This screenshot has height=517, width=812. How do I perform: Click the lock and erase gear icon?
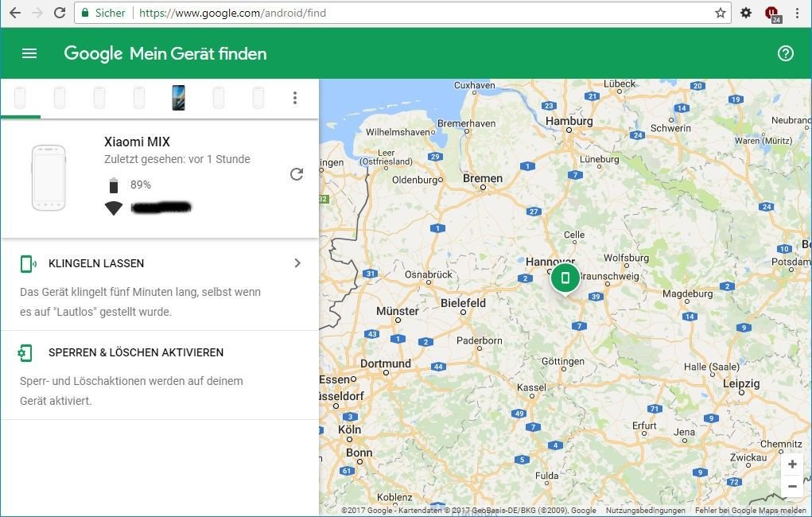(25, 353)
